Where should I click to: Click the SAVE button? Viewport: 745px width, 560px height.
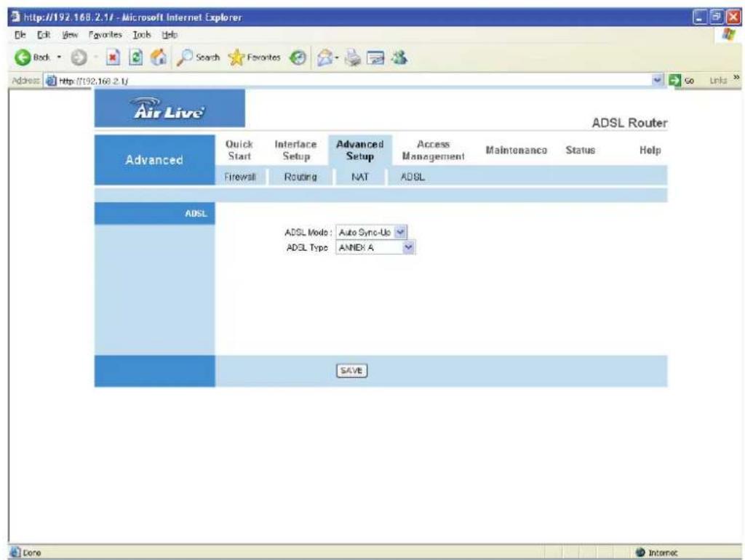(x=351, y=370)
